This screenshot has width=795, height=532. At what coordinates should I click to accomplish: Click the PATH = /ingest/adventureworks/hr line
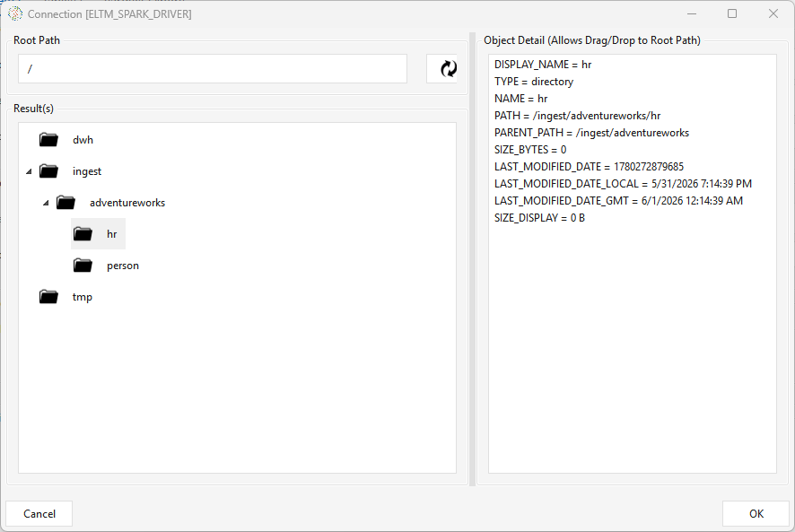(x=578, y=116)
